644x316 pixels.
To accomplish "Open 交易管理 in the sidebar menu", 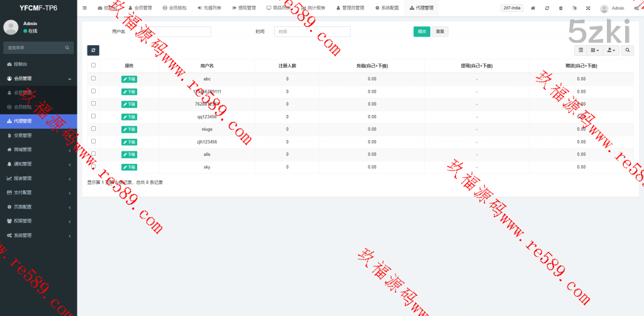I will coord(38,136).
